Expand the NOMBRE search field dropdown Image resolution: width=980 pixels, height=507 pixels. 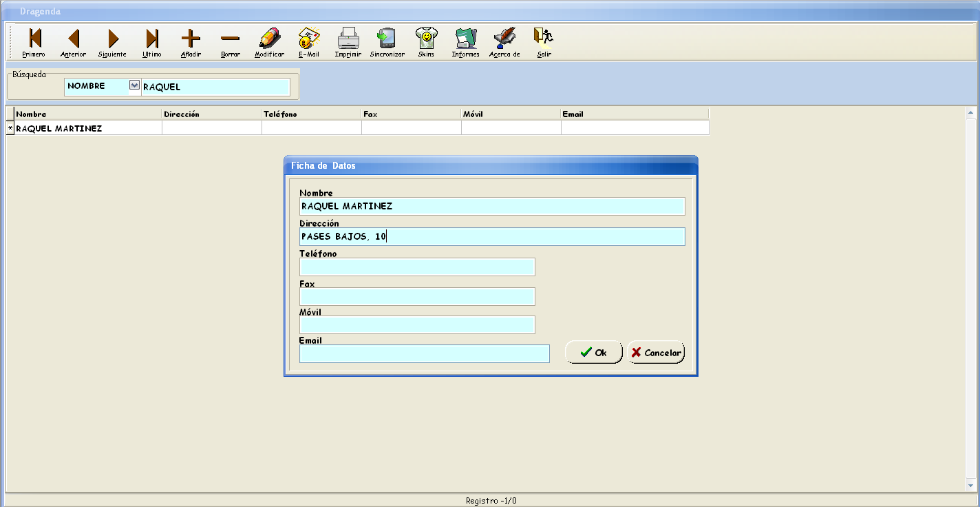(134, 85)
